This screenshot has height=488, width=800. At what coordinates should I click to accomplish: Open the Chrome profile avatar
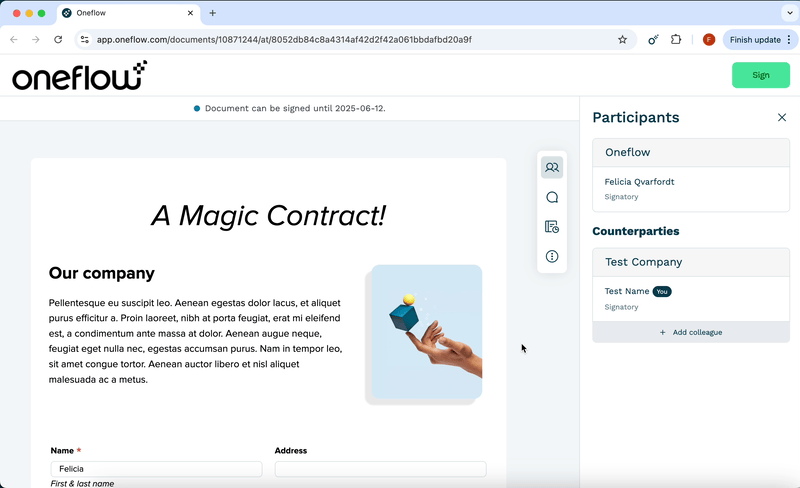709,39
